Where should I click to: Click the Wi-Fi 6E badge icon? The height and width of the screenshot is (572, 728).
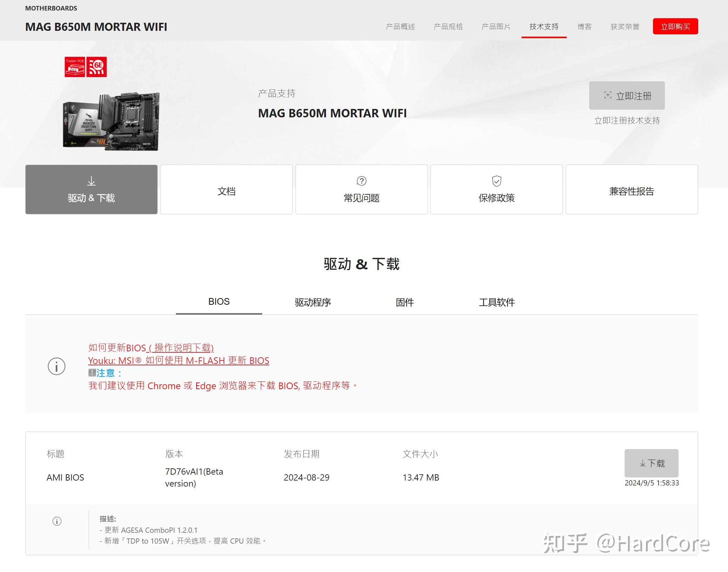pyautogui.click(x=97, y=67)
